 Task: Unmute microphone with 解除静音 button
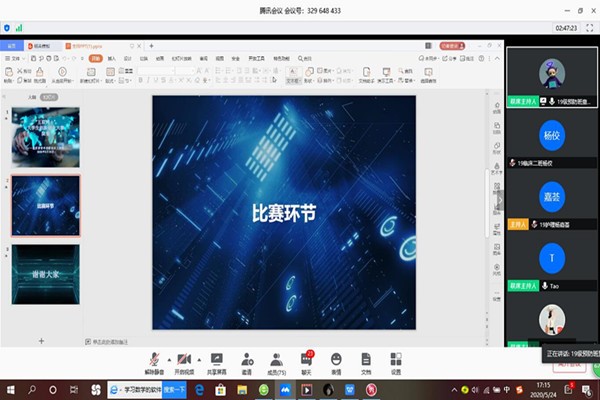pyautogui.click(x=154, y=361)
